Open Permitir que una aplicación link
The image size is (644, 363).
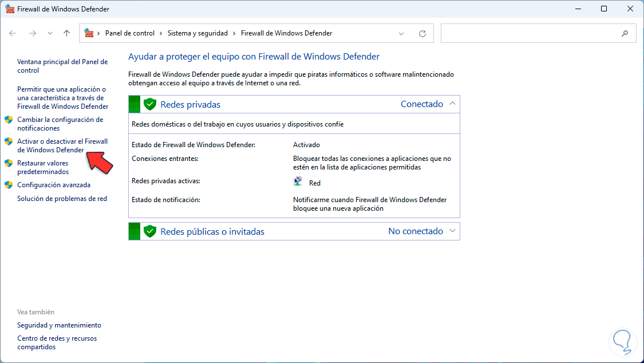click(x=63, y=98)
